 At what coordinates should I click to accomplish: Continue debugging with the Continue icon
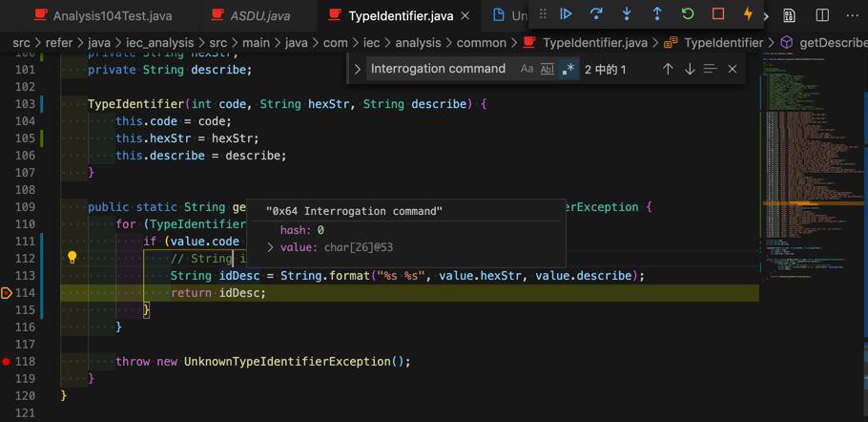click(566, 14)
